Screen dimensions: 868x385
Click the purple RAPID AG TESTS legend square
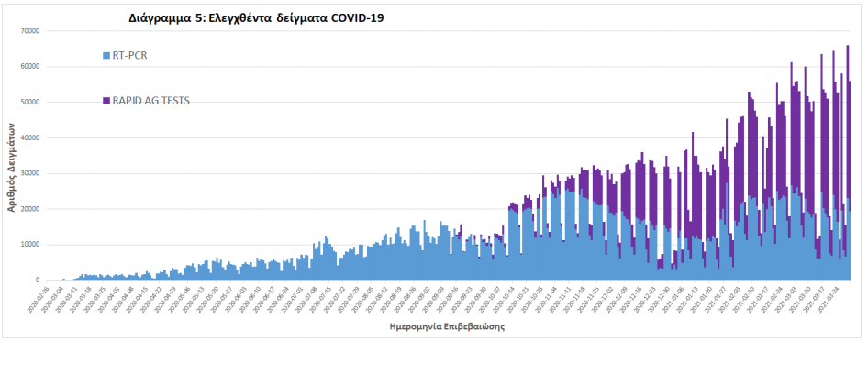[x=106, y=100]
